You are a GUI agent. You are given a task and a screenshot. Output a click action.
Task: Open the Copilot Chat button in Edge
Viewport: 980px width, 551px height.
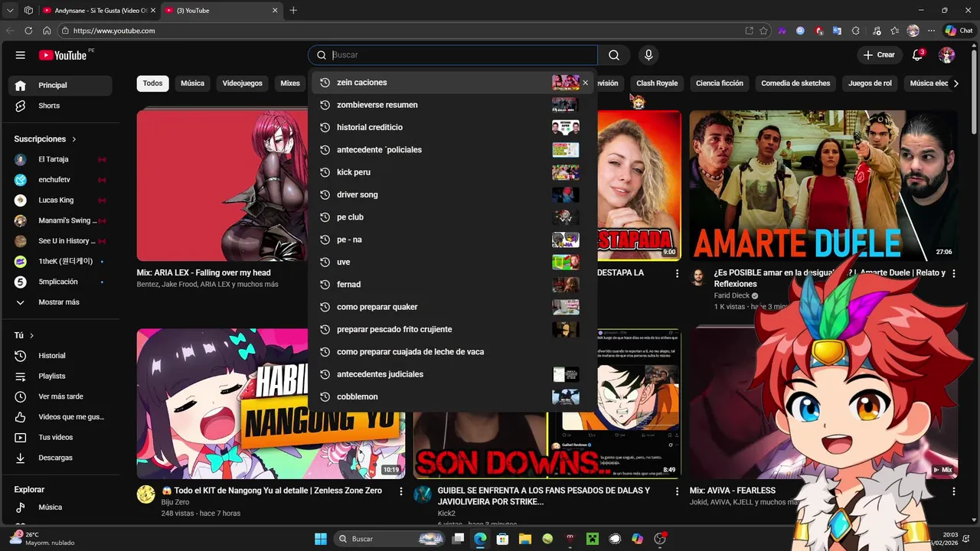pyautogui.click(x=959, y=31)
